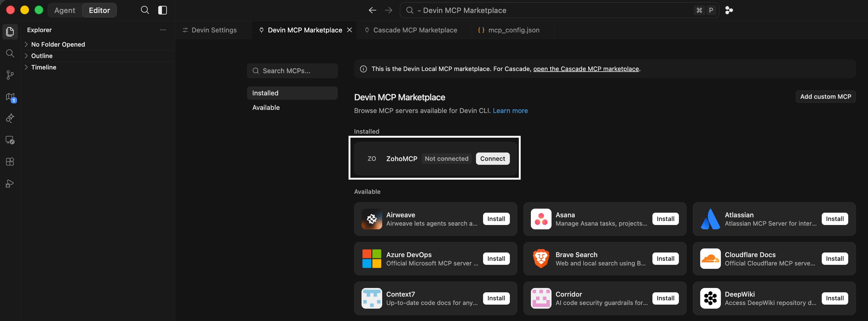868x321 pixels.
Task: Click the Atlassian logo icon
Action: (x=710, y=219)
